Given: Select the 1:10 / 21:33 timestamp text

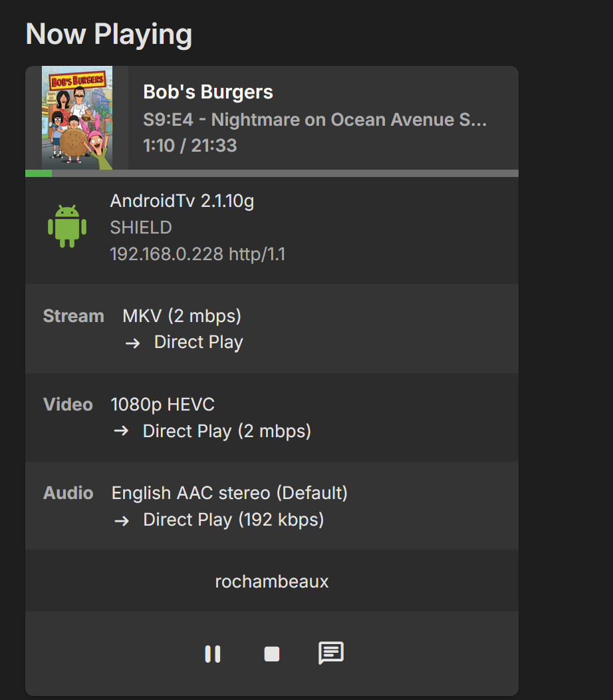Looking at the screenshot, I should pyautogui.click(x=190, y=146).
